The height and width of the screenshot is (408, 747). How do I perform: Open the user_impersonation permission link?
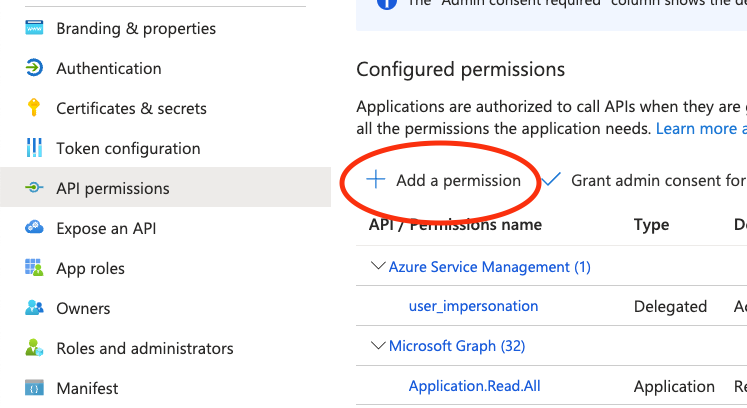[473, 306]
